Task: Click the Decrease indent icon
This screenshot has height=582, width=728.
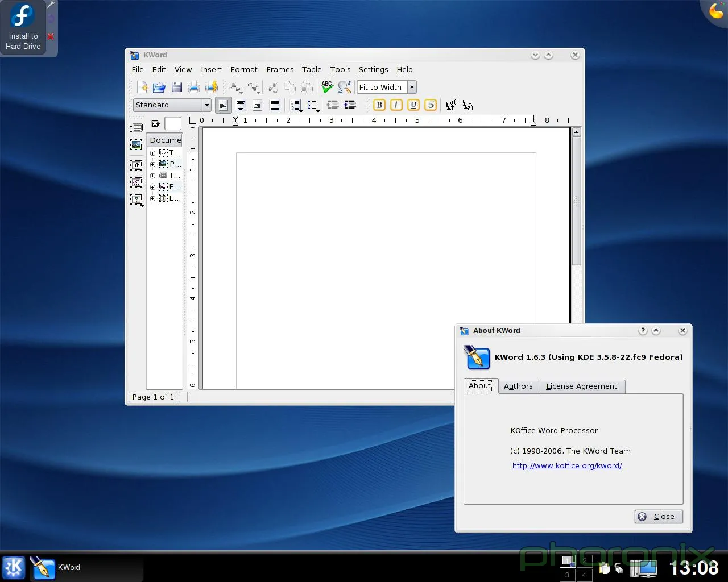Action: (333, 105)
